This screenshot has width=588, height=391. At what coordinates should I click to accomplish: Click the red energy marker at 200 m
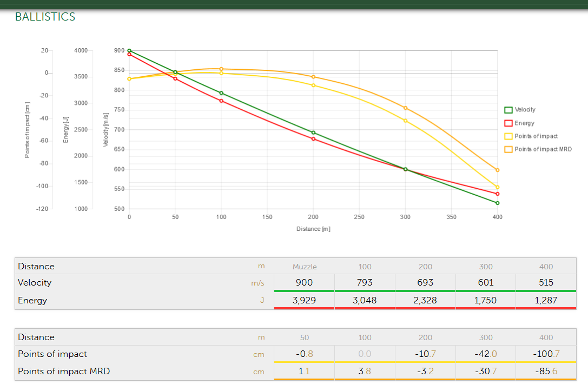313,139
